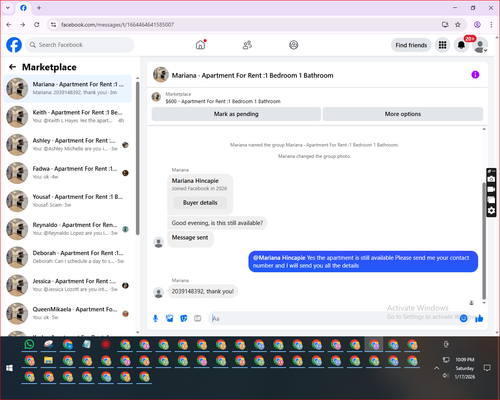Reload the page
500x400 pixels.
(x=37, y=25)
